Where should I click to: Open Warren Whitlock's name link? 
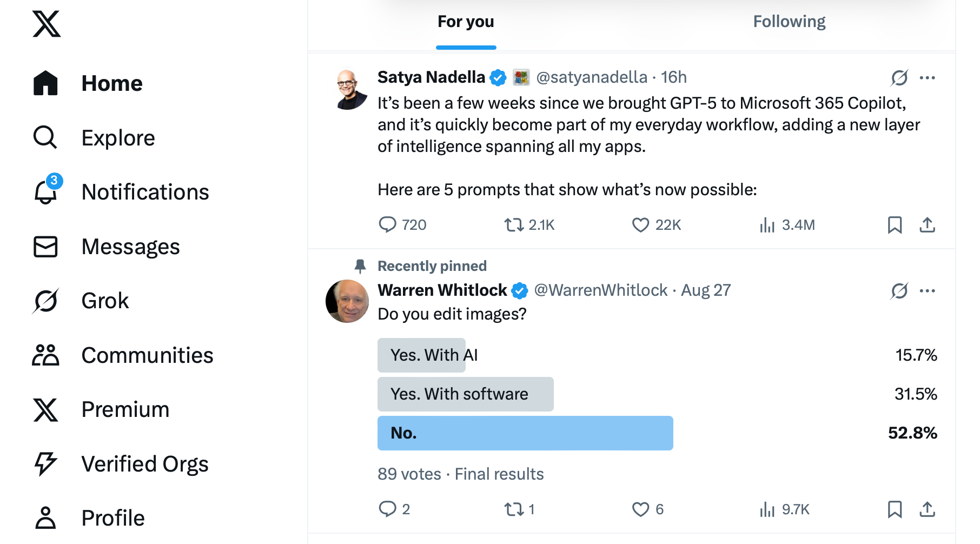(442, 290)
